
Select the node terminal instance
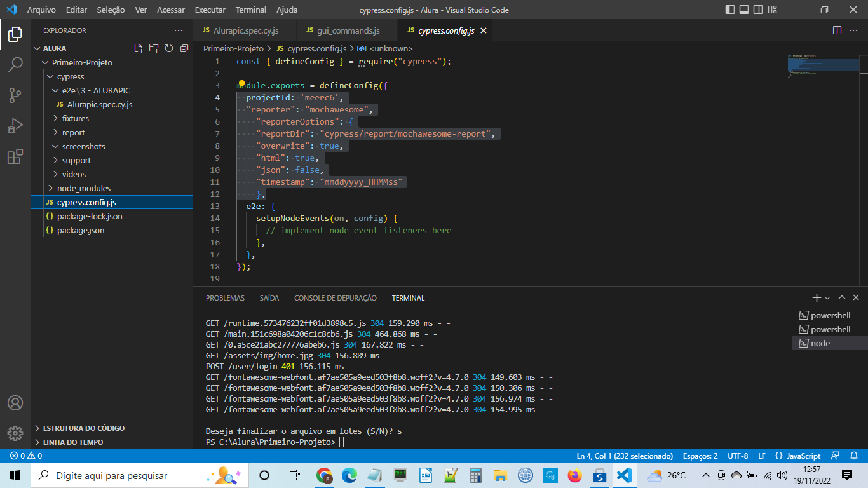[x=830, y=343]
